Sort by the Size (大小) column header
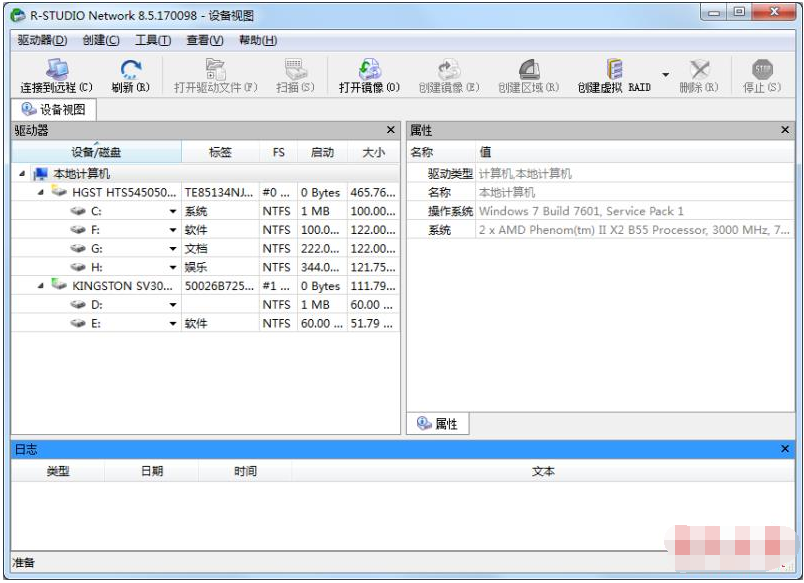 (373, 153)
